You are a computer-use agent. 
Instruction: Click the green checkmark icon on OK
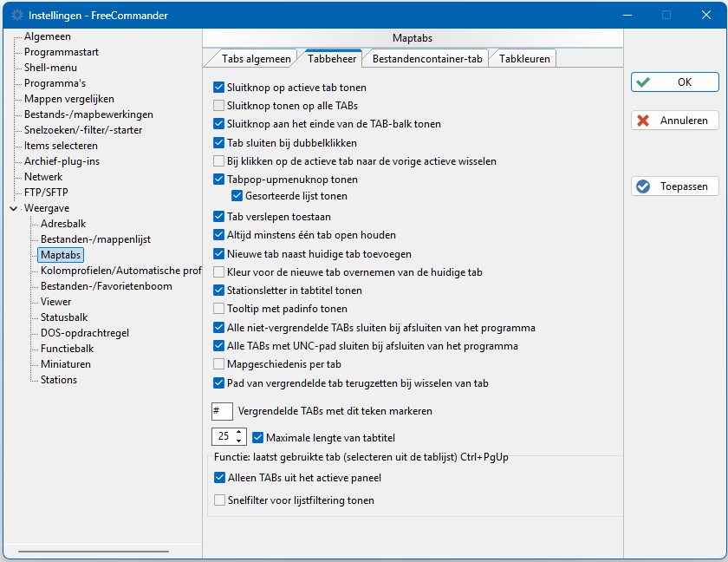[x=643, y=82]
